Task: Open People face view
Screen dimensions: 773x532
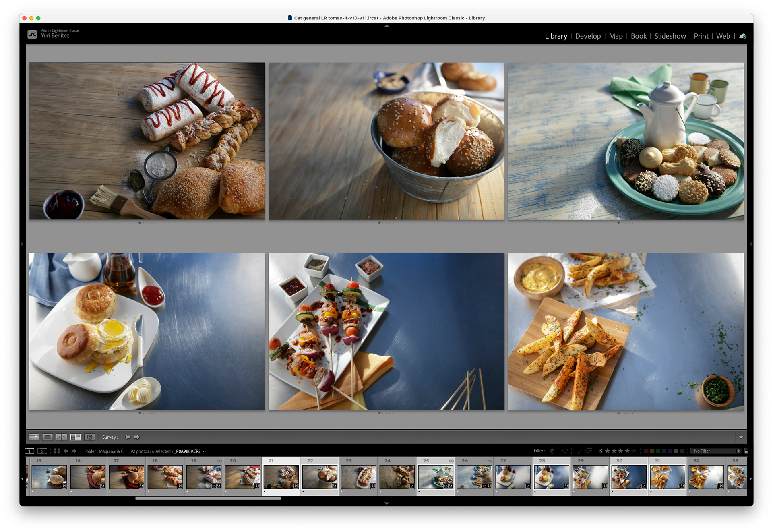Action: (x=89, y=437)
